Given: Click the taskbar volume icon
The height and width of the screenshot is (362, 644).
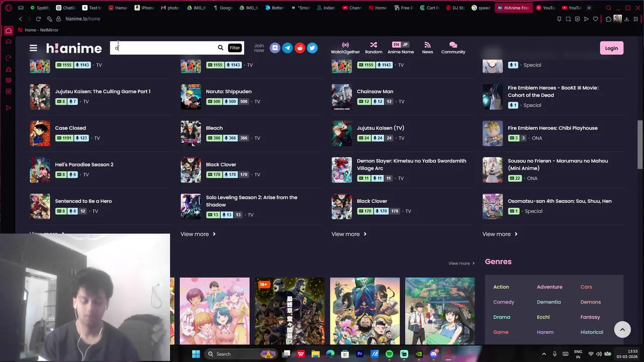Looking at the screenshot, I should tap(599, 354).
